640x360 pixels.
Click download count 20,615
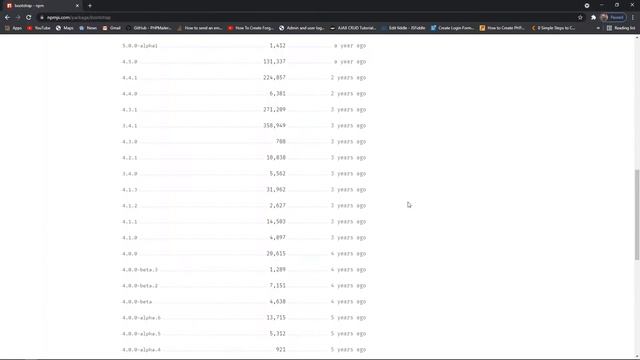pos(276,253)
